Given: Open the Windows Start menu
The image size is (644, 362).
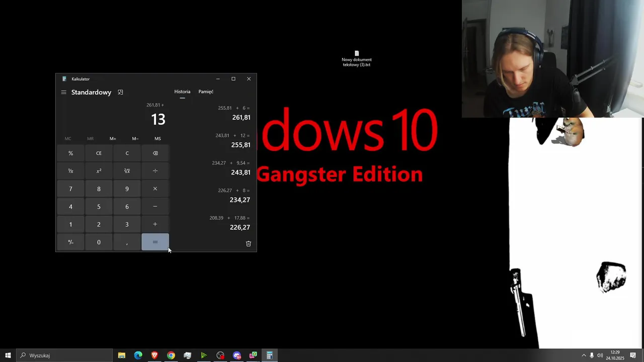Looking at the screenshot, I should coord(8,355).
